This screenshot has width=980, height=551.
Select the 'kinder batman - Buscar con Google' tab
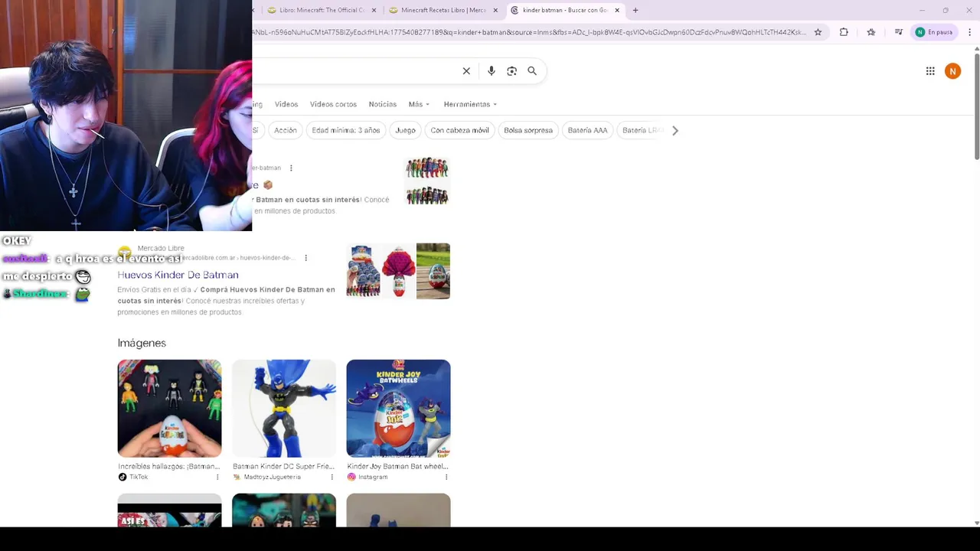click(565, 10)
